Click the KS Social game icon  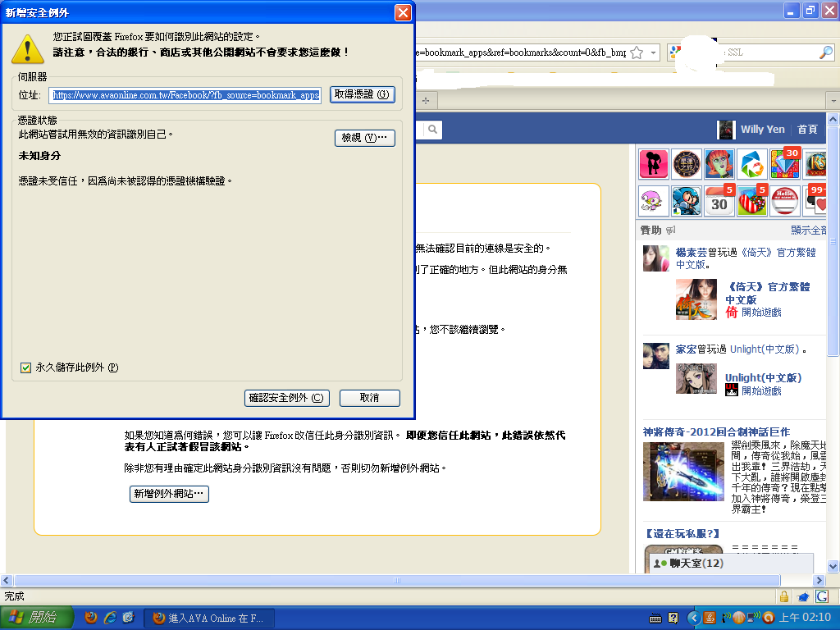coord(815,163)
